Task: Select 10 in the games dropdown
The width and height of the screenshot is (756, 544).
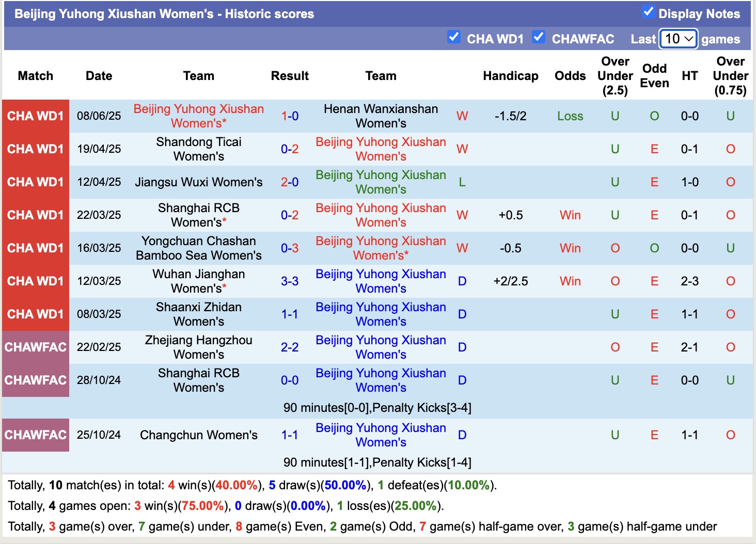Action: 678,39
